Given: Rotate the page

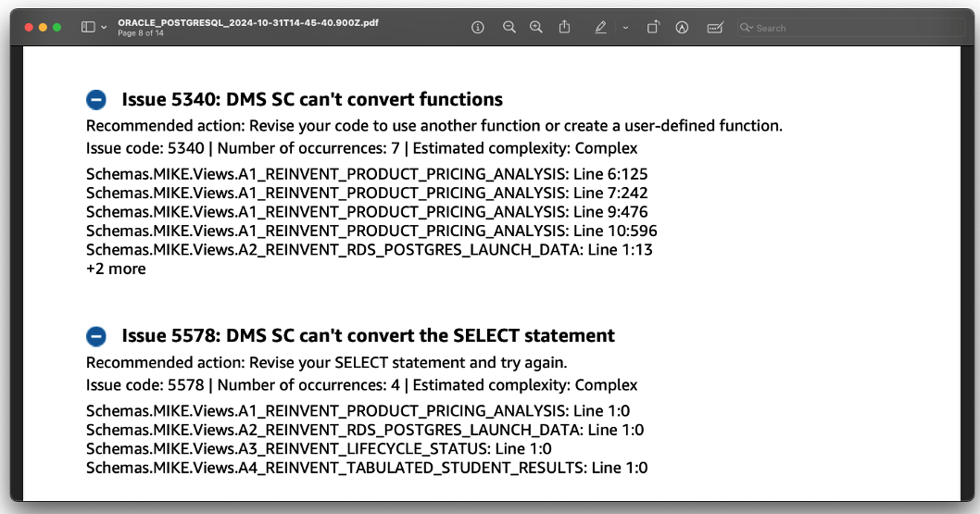Looking at the screenshot, I should click(x=652, y=28).
